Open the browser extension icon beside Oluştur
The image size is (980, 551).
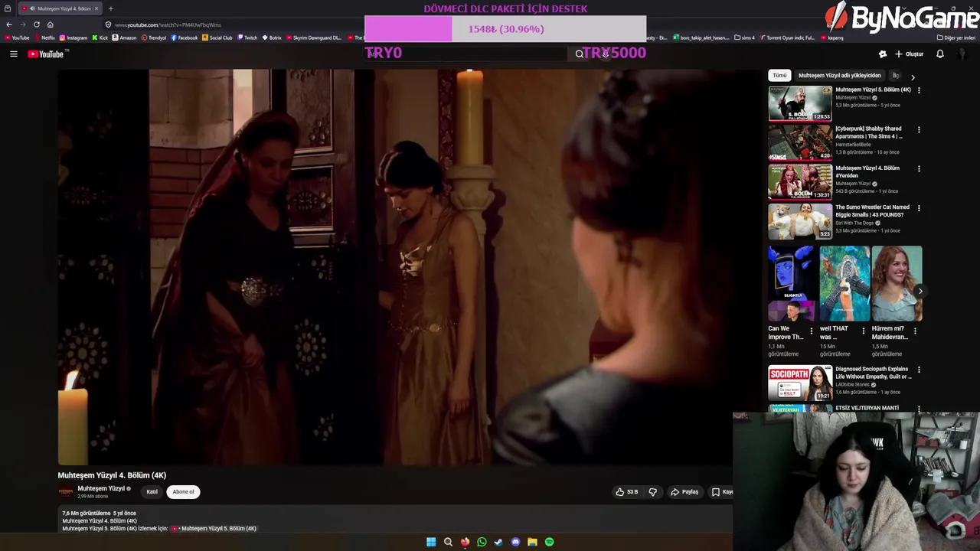883,54
